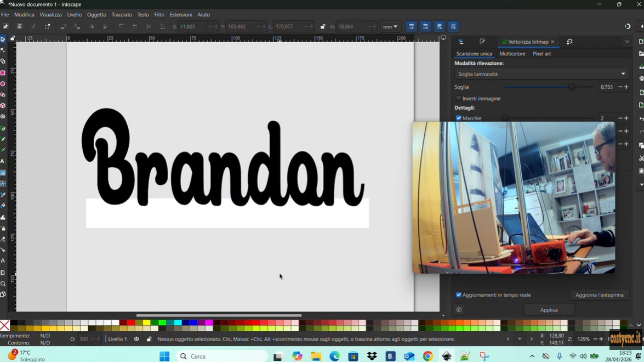Toggle move patterns with object option
The height and width of the screenshot is (362, 644).
[x=453, y=26]
